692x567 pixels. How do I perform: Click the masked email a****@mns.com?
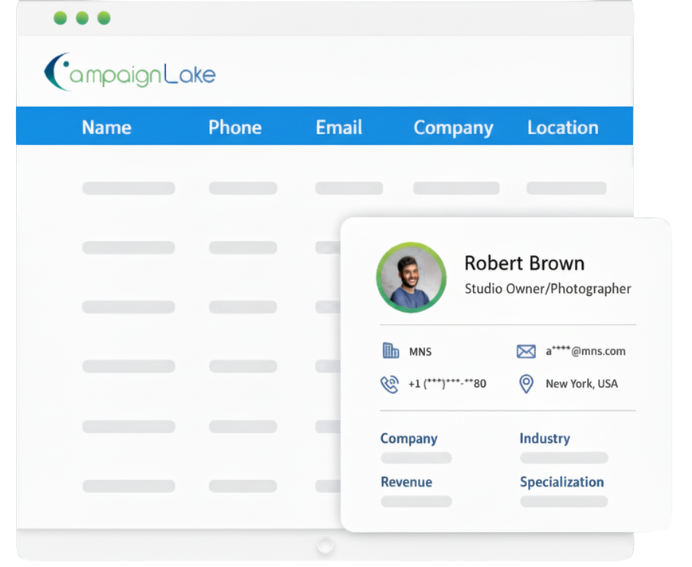[585, 351]
